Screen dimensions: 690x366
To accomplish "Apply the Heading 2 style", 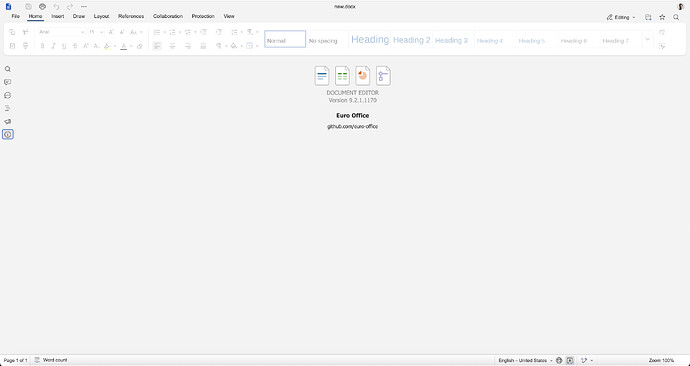I will [x=411, y=39].
